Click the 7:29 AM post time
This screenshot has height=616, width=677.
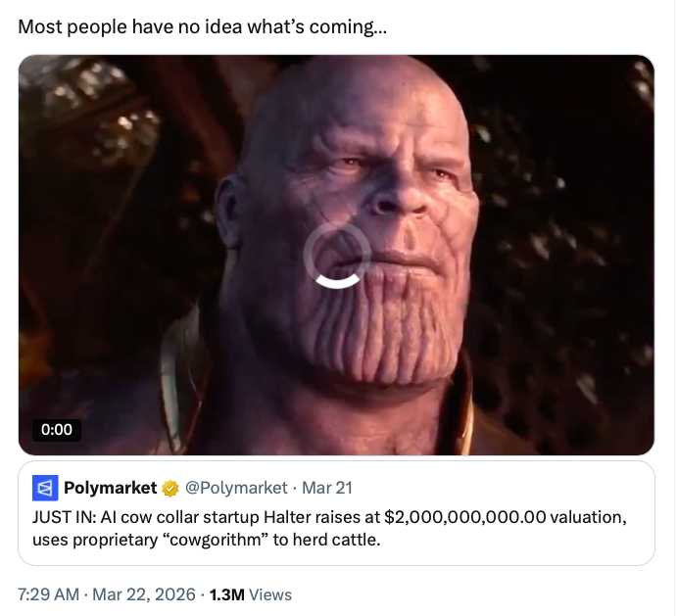click(49, 594)
